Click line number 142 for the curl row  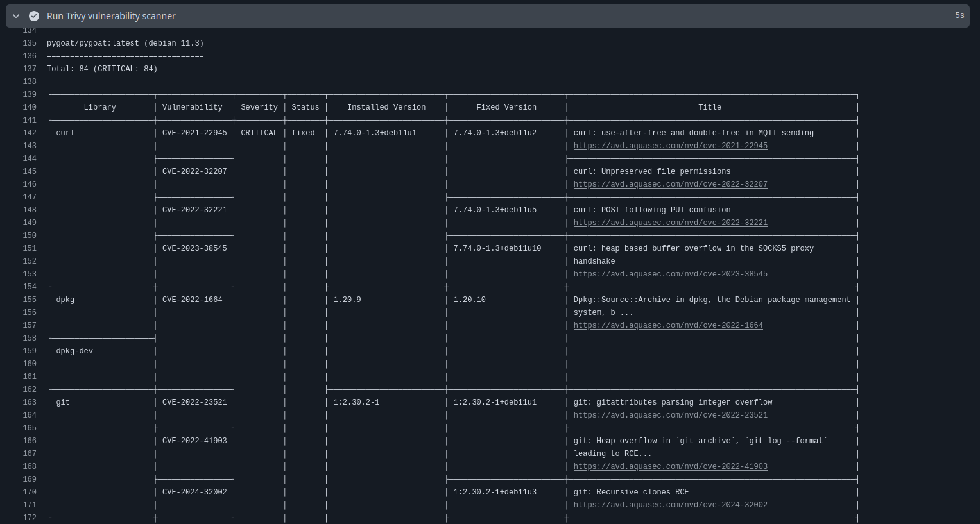pyautogui.click(x=30, y=133)
